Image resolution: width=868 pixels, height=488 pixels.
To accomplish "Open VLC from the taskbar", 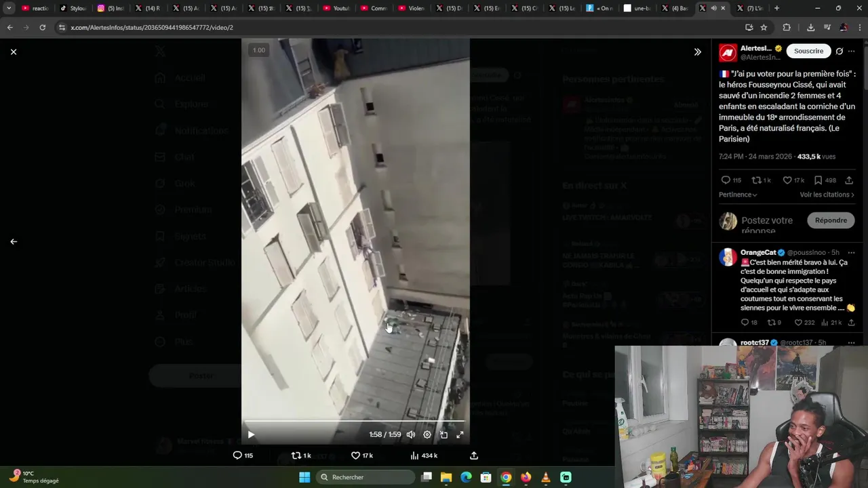I will [x=545, y=477].
